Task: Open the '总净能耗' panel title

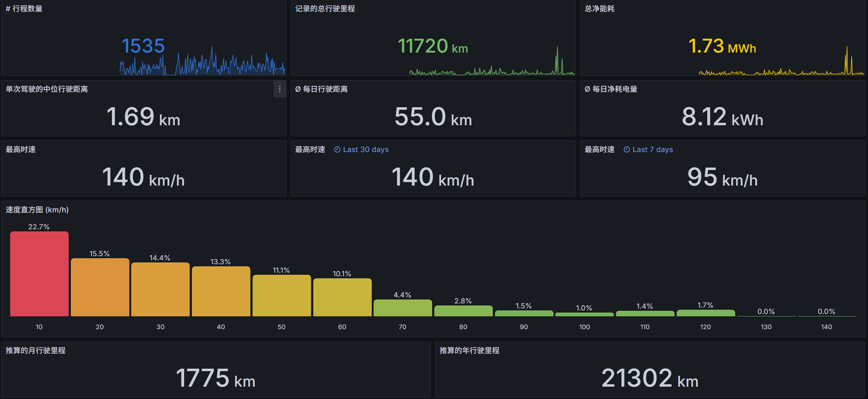Action: [x=599, y=9]
